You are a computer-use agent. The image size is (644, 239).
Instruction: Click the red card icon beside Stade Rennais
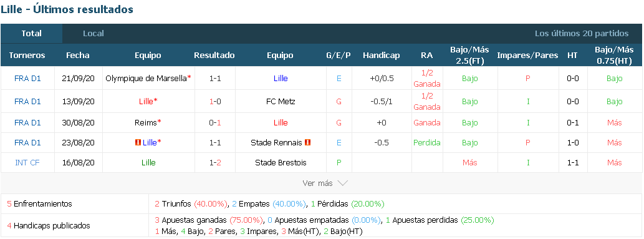307,142
